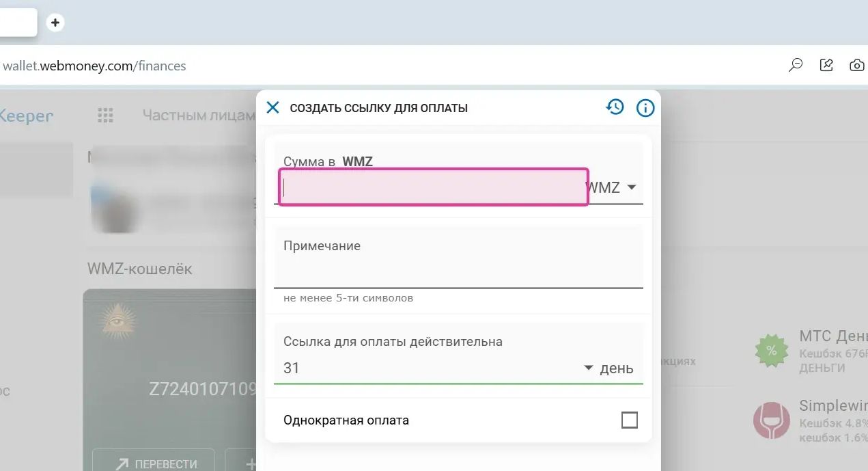Click the Simplewine wine glass icon
Viewport: 868px width, 471px height.
(x=771, y=421)
